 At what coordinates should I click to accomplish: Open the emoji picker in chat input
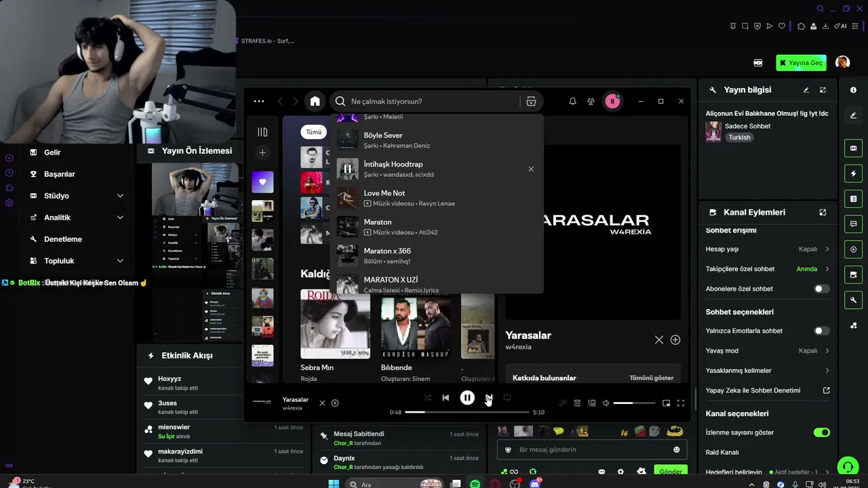[676, 449]
